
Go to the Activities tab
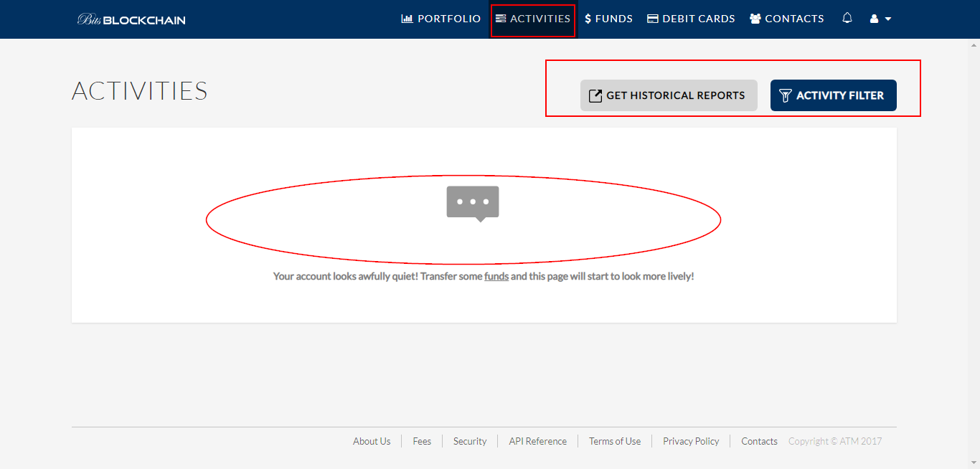[533, 19]
